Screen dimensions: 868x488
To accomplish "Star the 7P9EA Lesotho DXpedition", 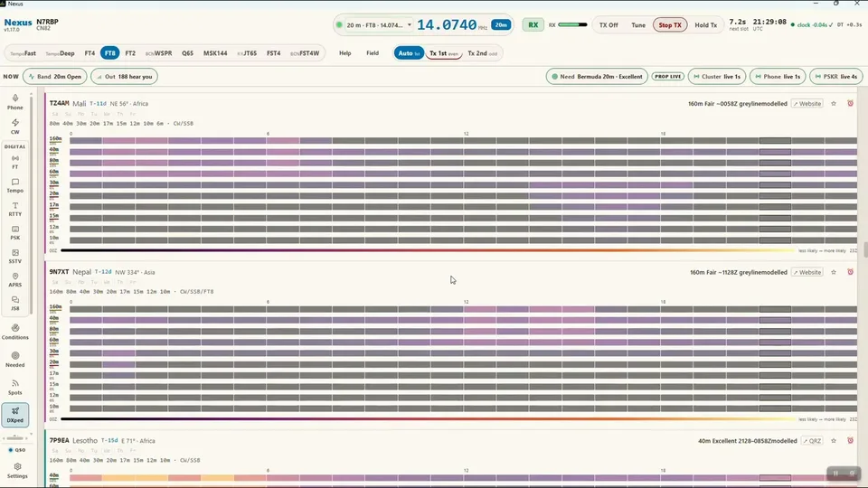I will coord(833,441).
